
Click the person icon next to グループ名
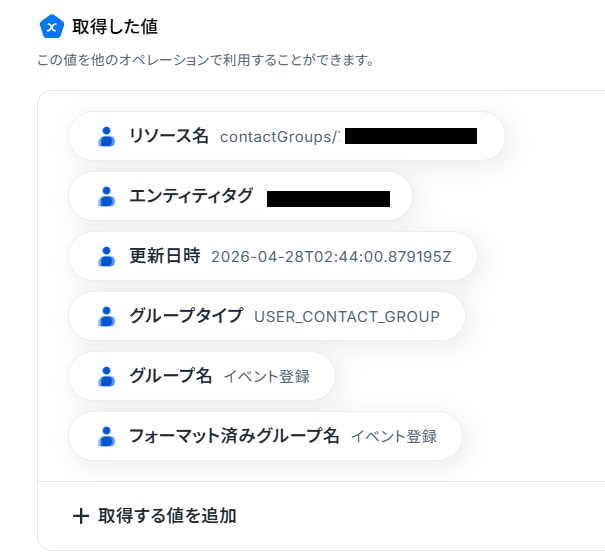(106, 376)
